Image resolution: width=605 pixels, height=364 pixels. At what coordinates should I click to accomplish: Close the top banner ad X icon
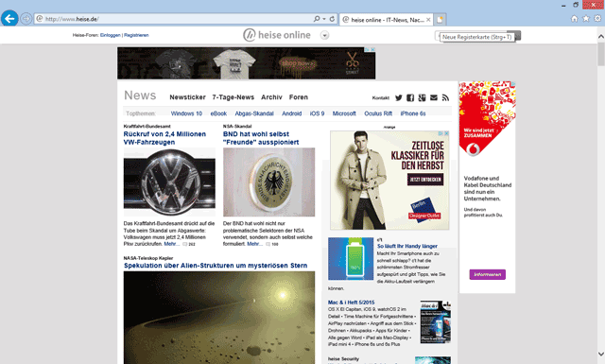(372, 50)
